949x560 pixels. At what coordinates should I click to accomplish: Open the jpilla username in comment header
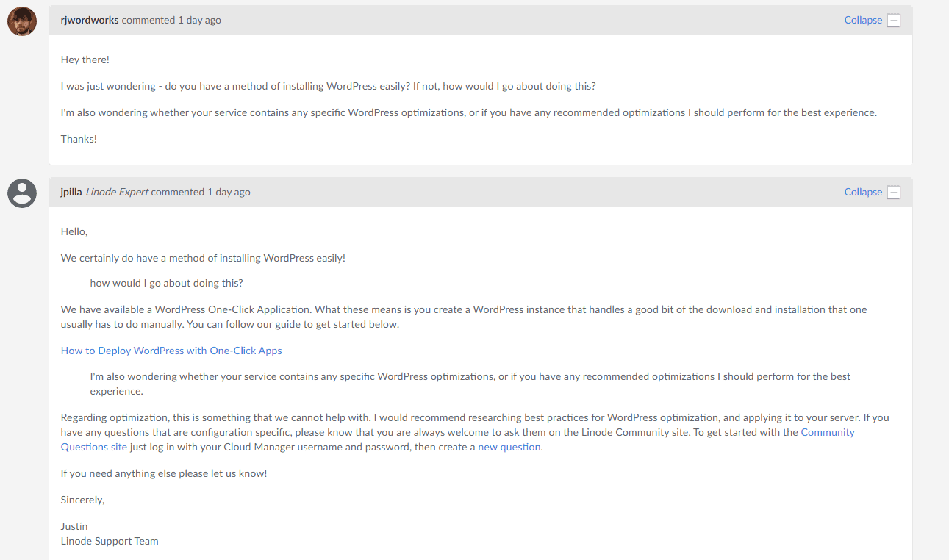pos(71,192)
